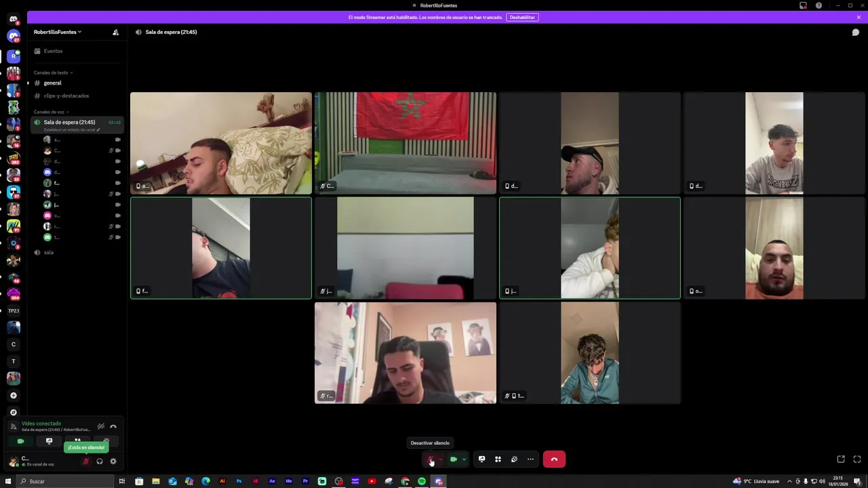Dismiss the purple streamer mode banner
Image resolution: width=868 pixels, height=488 pixels.
click(859, 17)
